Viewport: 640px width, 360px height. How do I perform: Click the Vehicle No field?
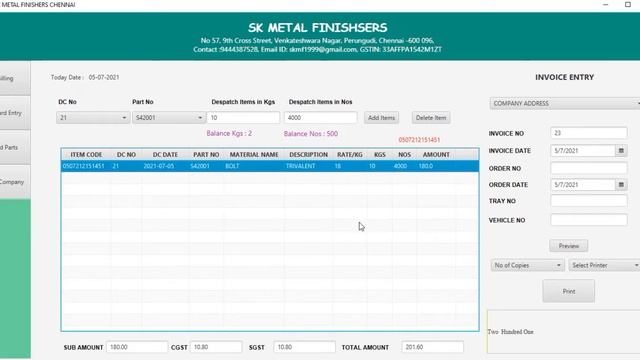(x=589, y=220)
